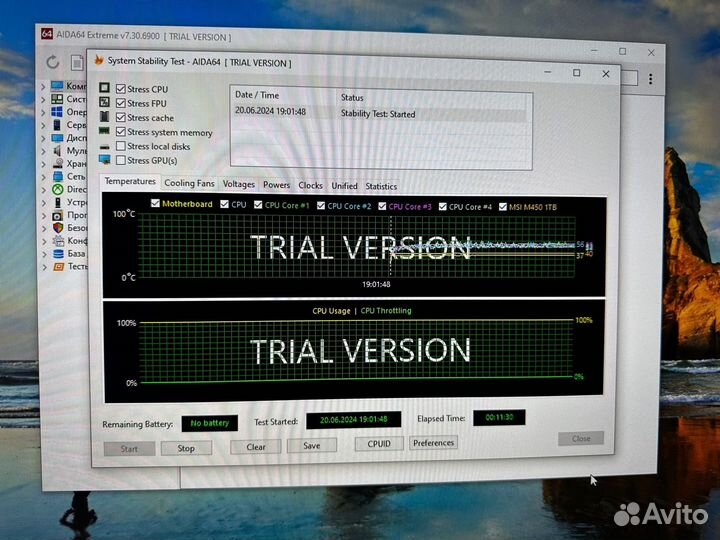Image resolution: width=720 pixels, height=540 pixels.
Task: Expand the Компьютер tree node arrow
Action: [x=43, y=86]
